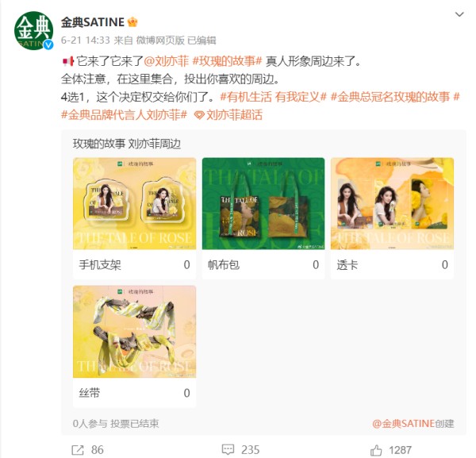Like the post with the thumbs-up icon

tap(376, 450)
